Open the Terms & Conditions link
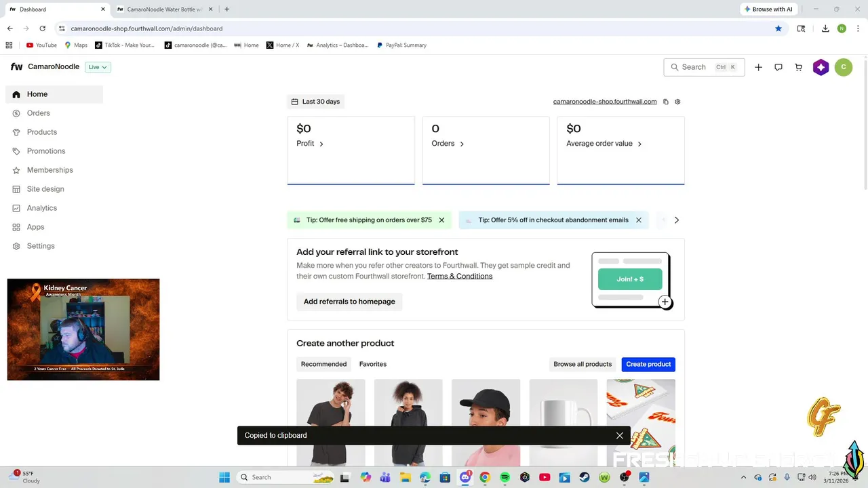Viewport: 868px width, 488px height. 460,277
